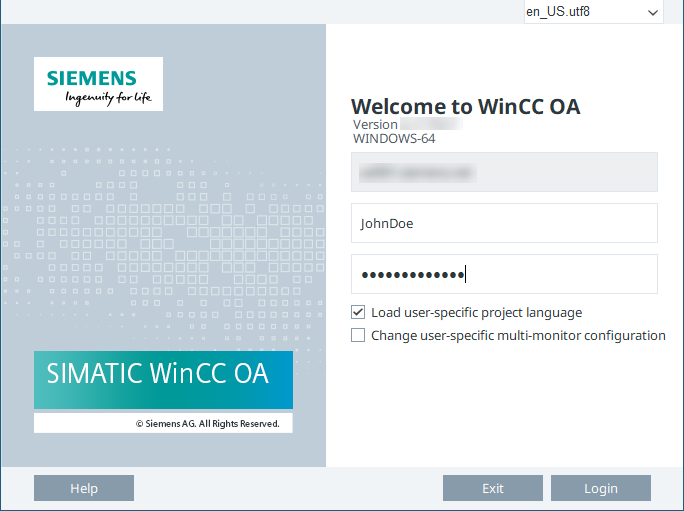
Task: Click the SIMATIC WinCC OA banner
Action: [163, 380]
